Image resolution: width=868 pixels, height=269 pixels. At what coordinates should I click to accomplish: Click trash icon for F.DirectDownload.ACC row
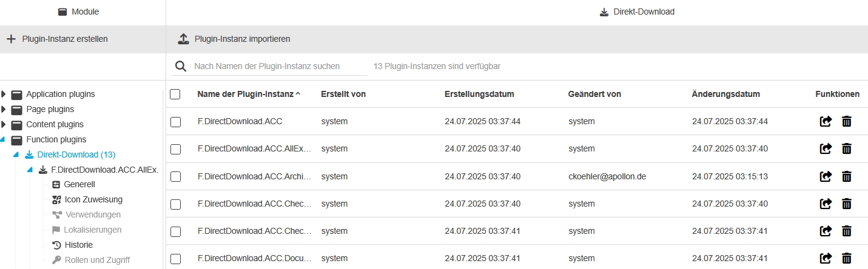pyautogui.click(x=847, y=122)
